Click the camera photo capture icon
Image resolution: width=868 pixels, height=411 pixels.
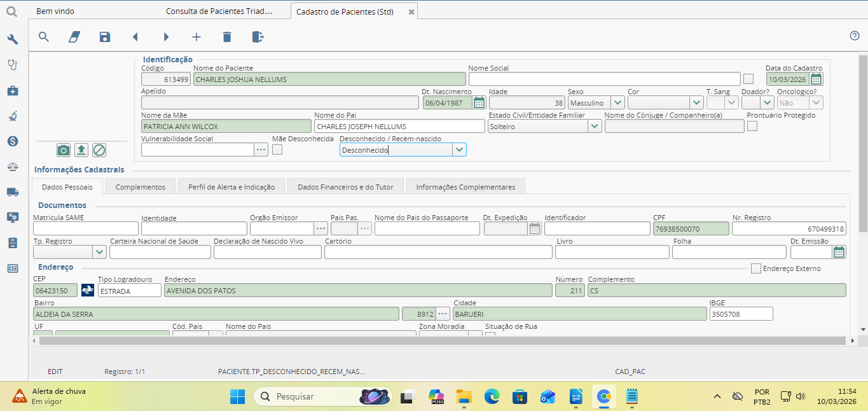tap(64, 150)
